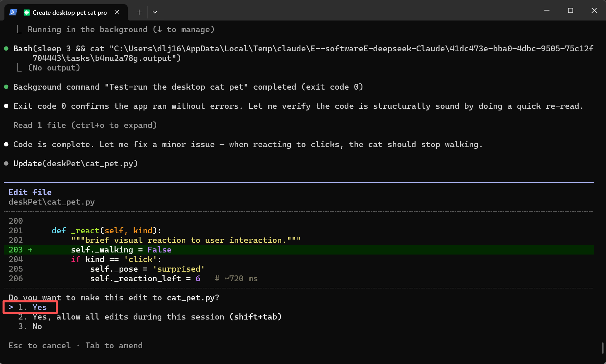The width and height of the screenshot is (606, 364).
Task: Click 'Do you want to make this edit' prompt
Action: [x=114, y=298]
